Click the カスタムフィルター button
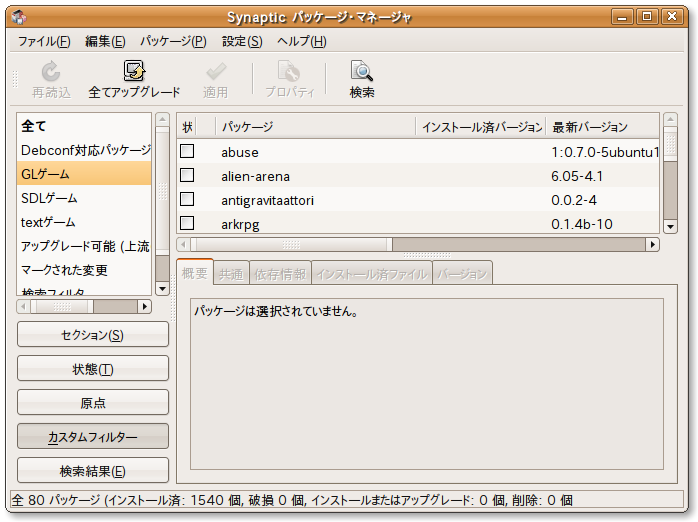 coord(93,437)
